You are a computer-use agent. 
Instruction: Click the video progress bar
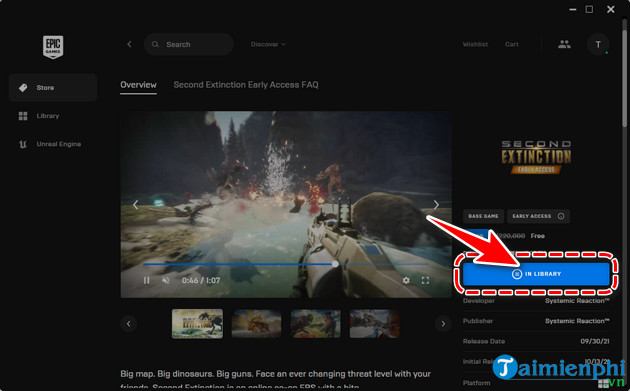pos(285,264)
